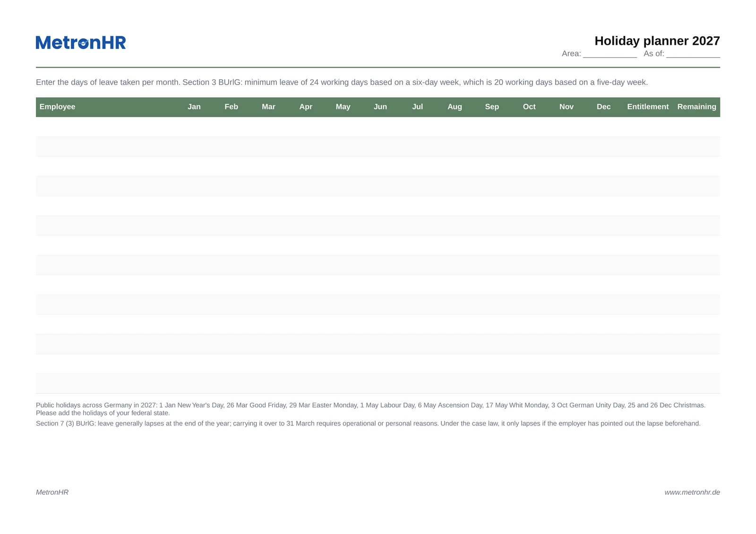The height and width of the screenshot is (534, 756).
Task: Select the Aug column header
Action: point(455,107)
